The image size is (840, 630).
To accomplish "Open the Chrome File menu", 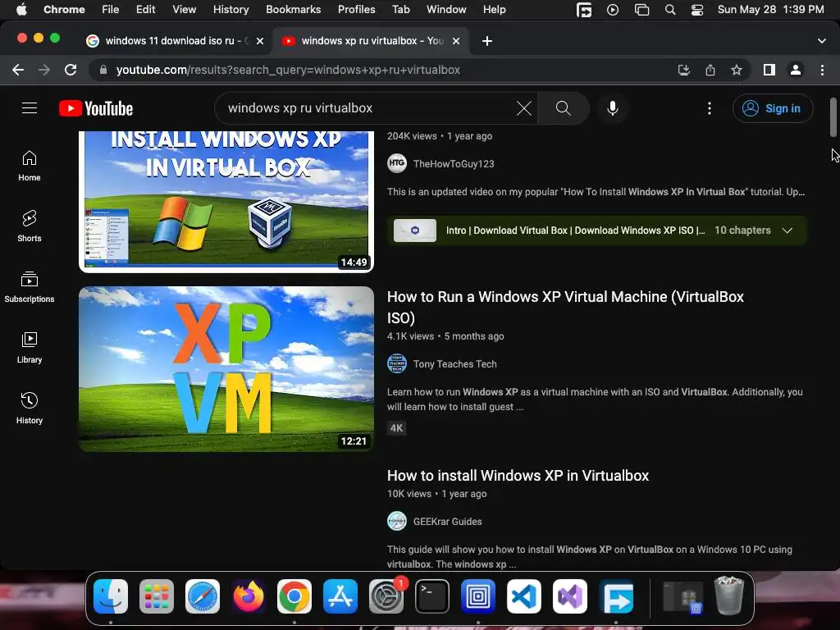I will (x=111, y=10).
